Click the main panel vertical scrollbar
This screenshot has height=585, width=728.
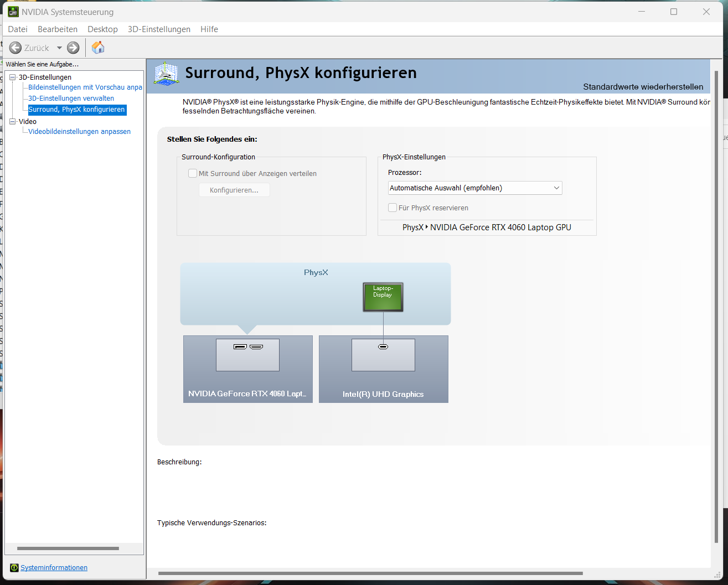point(717,307)
